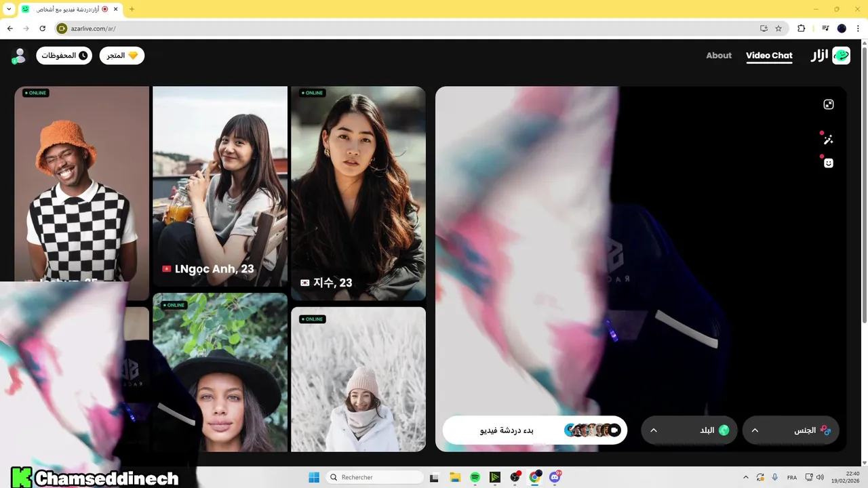The image size is (868, 488).
Task: Select the Azar video chat browser tab
Action: (69, 9)
